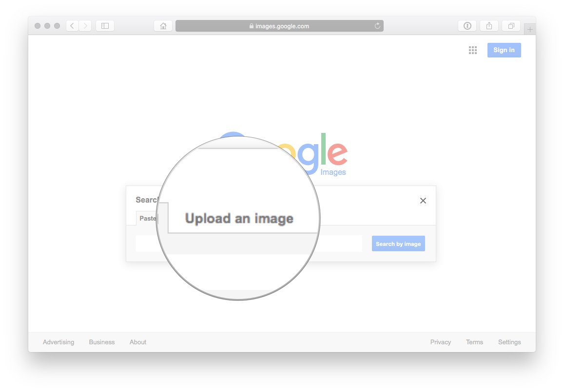Open the home page icon

pyautogui.click(x=163, y=26)
